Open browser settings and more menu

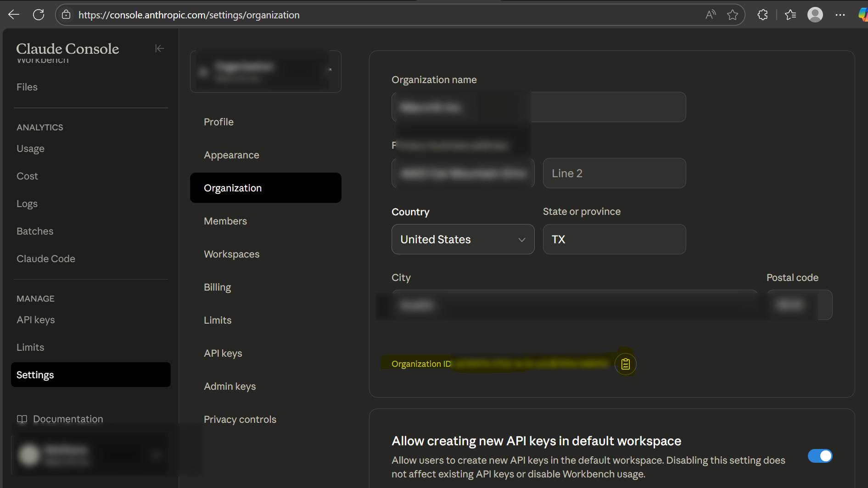pyautogui.click(x=840, y=15)
